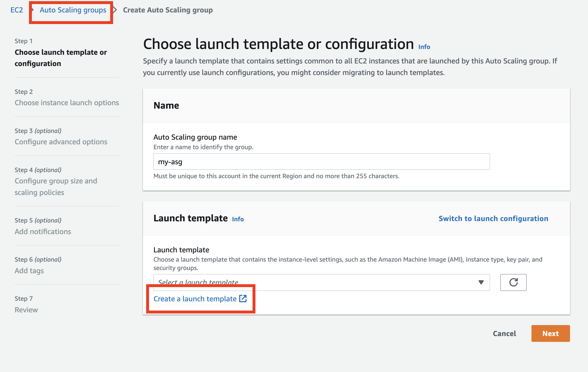Click the 'Must be unique to this account' hint text
Viewport: 588px width, 372px height.
point(276,176)
